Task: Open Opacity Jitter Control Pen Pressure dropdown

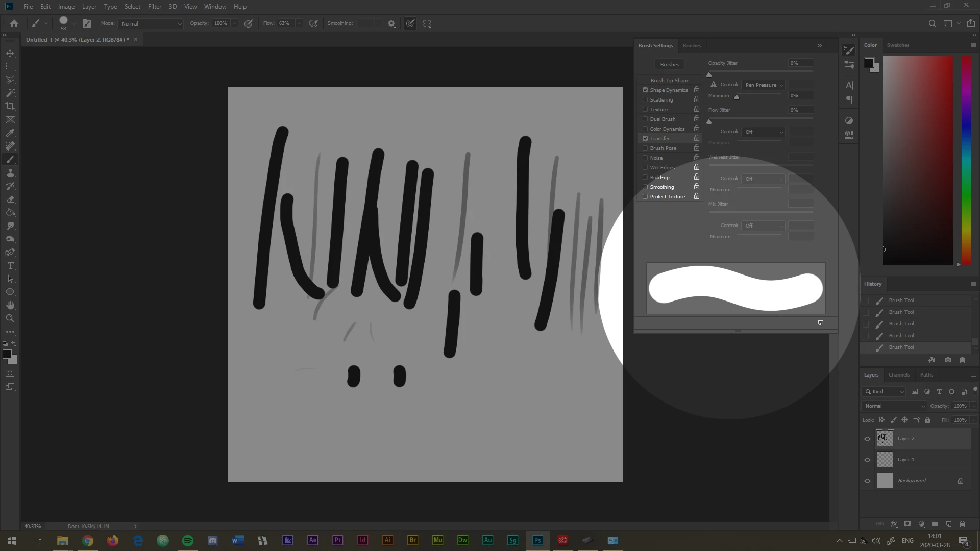Action: tap(763, 85)
